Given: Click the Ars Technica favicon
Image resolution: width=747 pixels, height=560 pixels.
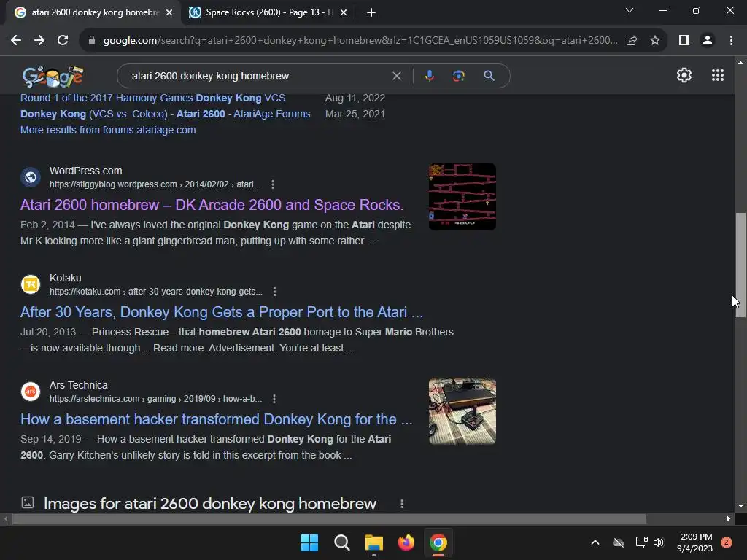Looking at the screenshot, I should point(31,392).
